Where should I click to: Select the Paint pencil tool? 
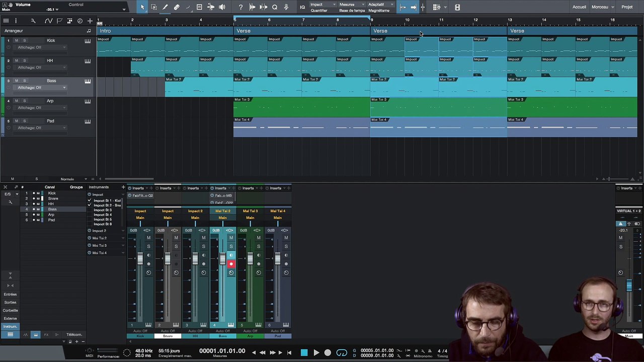(x=165, y=7)
